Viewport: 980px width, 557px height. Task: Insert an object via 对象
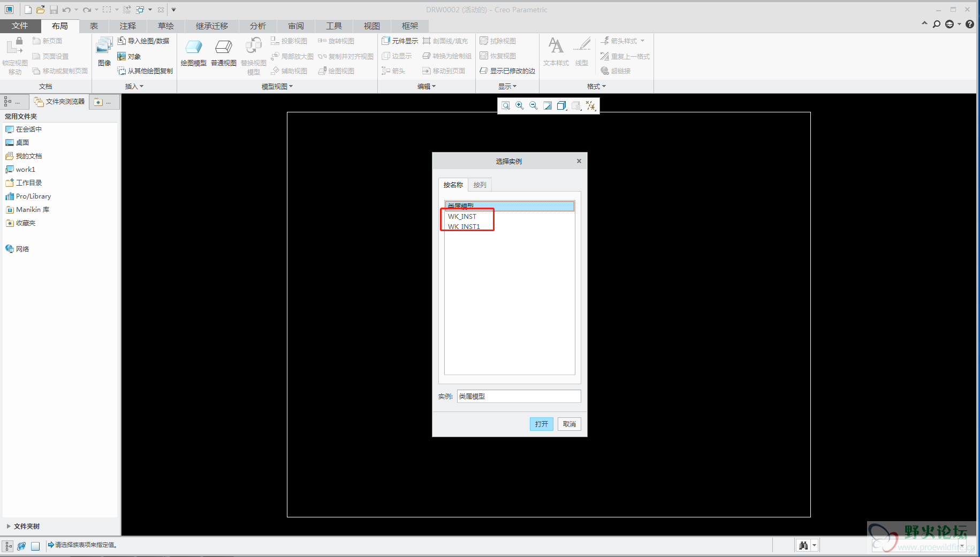point(129,56)
